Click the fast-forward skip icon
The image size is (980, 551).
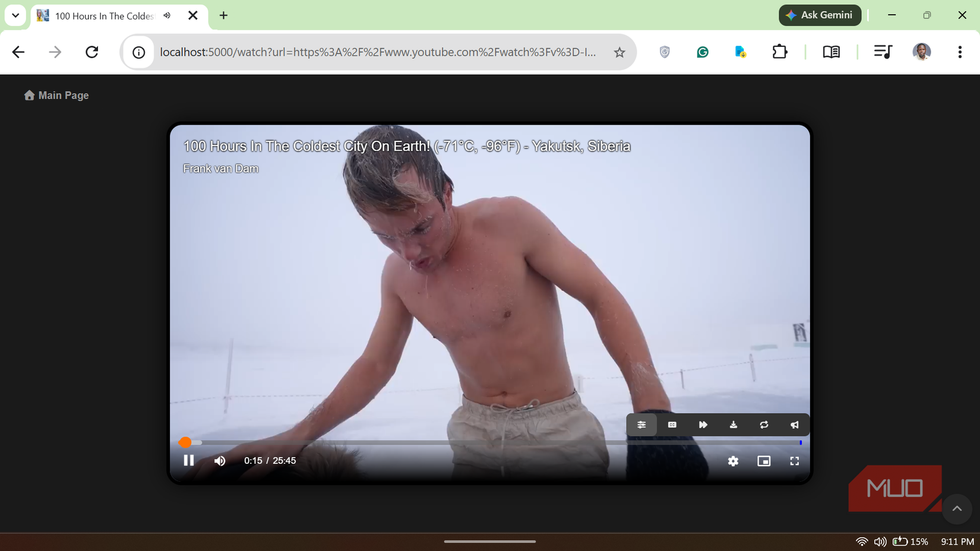click(x=703, y=425)
